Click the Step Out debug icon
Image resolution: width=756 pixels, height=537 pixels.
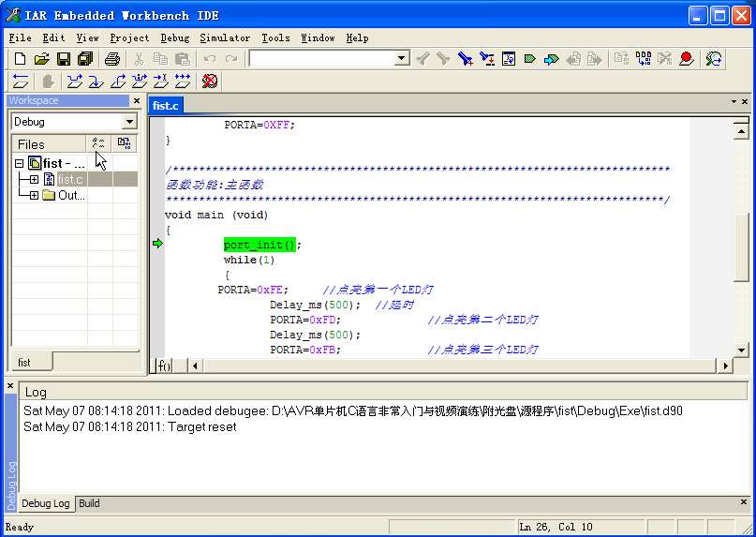pyautogui.click(x=118, y=82)
